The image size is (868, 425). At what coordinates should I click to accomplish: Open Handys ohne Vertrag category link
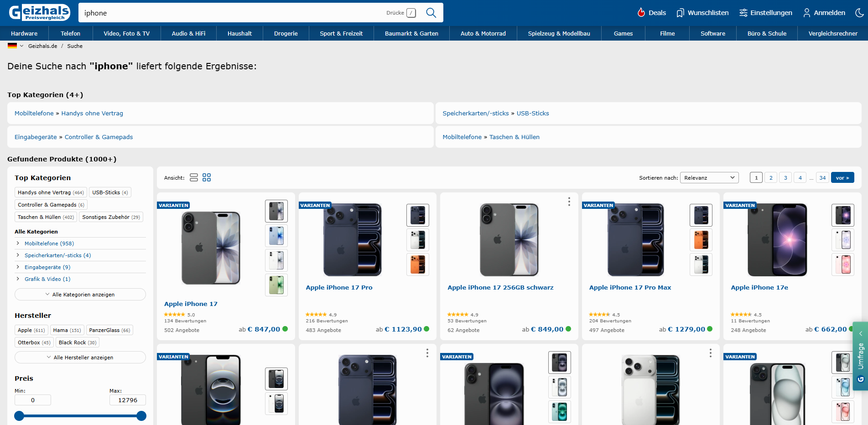pyautogui.click(x=92, y=113)
